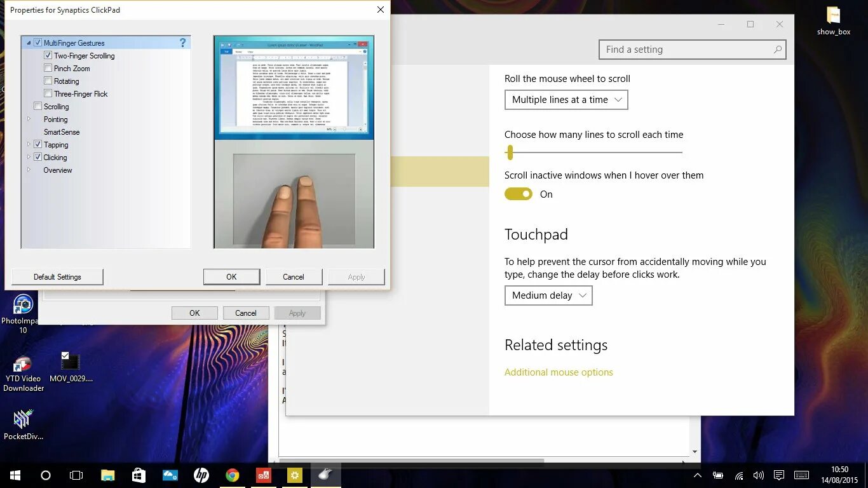Open the YTD Video Downloader desktop shortcut
The height and width of the screenshot is (488, 868).
[24, 374]
